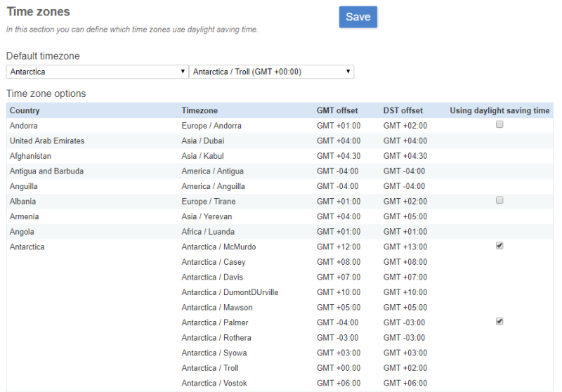This screenshot has width=562, height=392.
Task: Click the Using daylight saving time header
Action: (x=499, y=110)
